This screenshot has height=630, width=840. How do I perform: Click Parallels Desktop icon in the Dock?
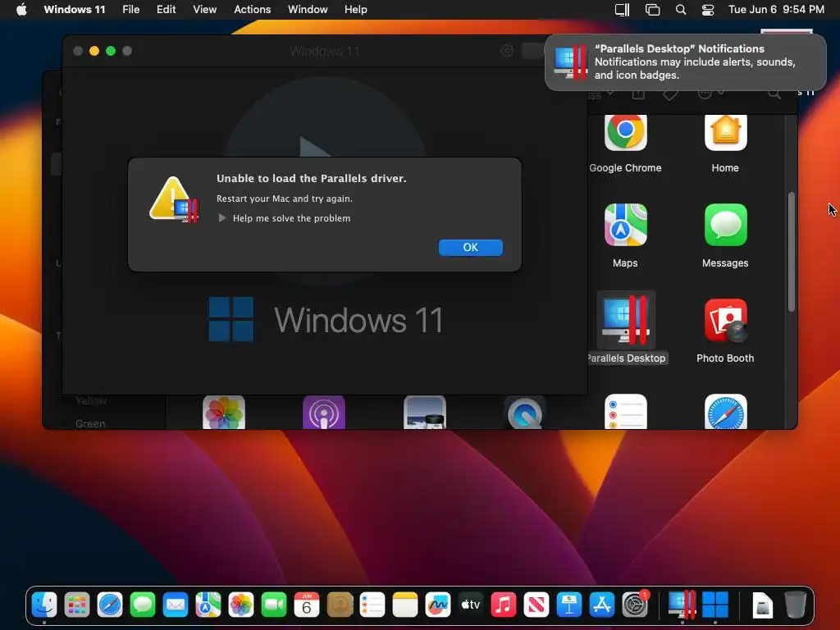click(682, 605)
